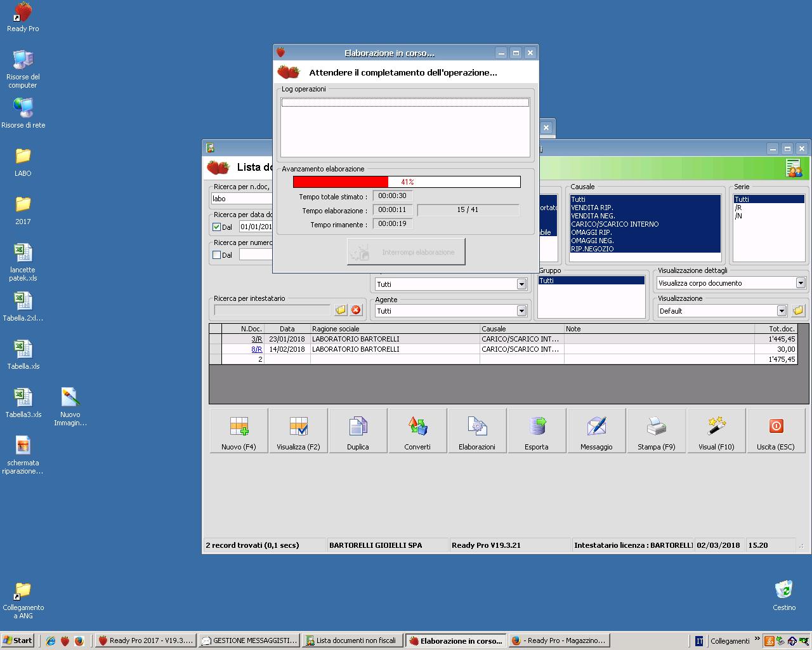Select VENDITA NEG. in Causale list
The height and width of the screenshot is (650, 812).
point(645,216)
